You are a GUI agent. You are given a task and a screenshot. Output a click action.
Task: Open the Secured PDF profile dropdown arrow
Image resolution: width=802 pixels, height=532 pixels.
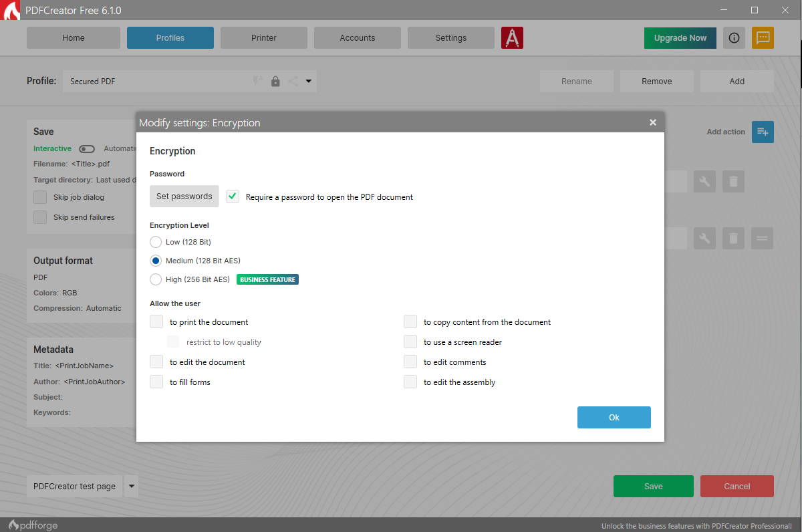(309, 82)
